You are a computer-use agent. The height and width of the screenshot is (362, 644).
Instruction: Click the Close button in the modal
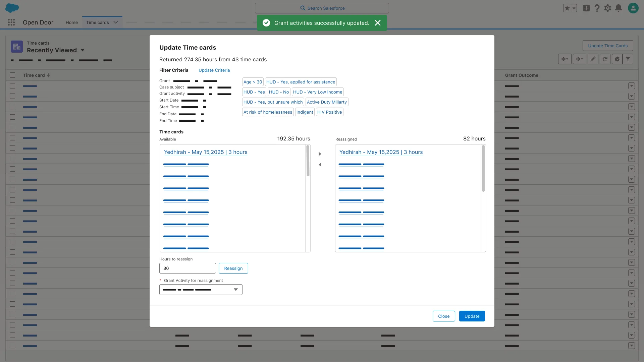tap(444, 316)
